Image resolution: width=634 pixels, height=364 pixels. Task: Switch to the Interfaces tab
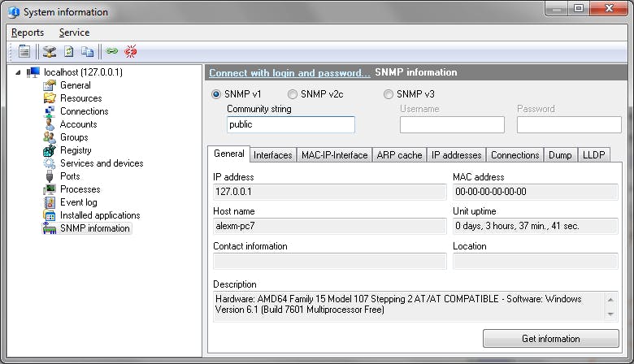273,155
